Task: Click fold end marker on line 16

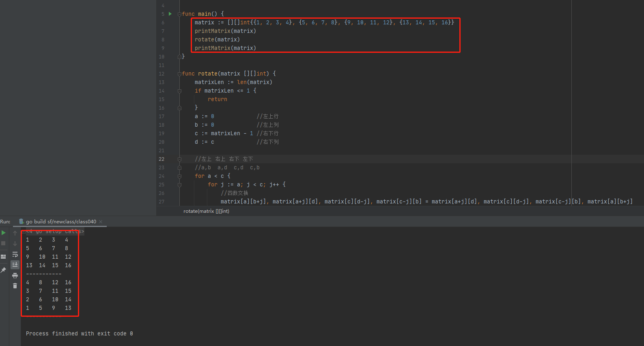Action: 179,108
